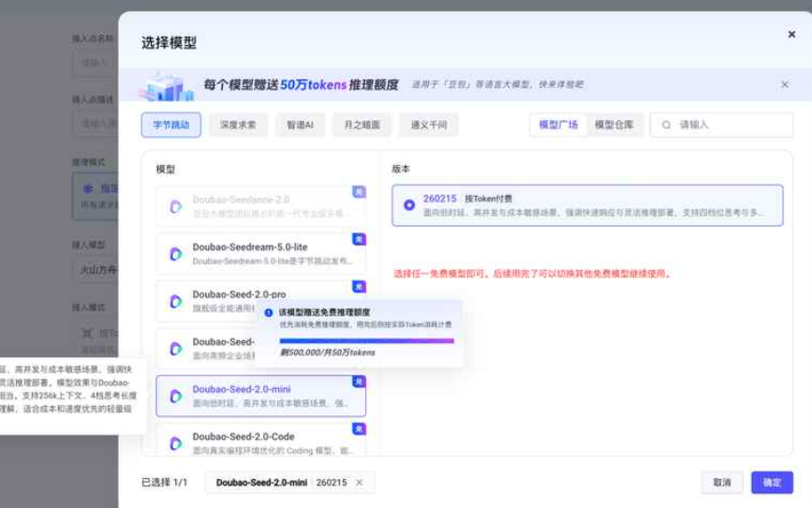
Task: Click the Doubao-Seedance-2.0 logo icon
Action: click(175, 206)
